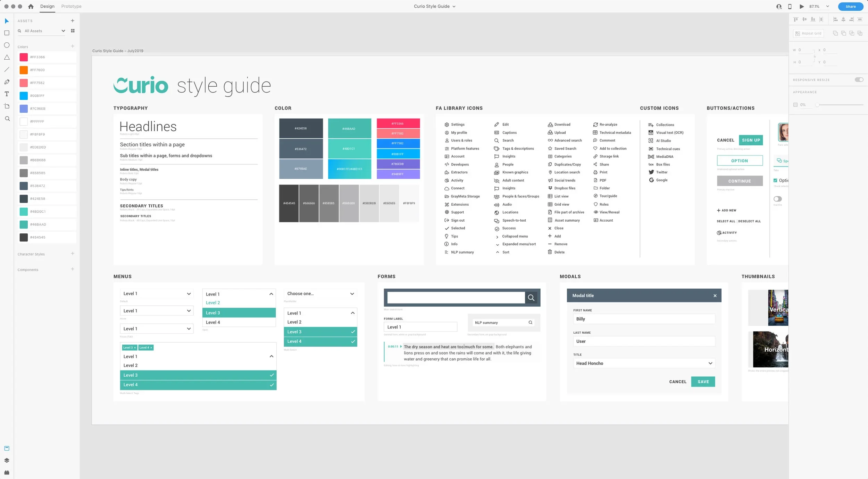Switch to the Design tab

coord(47,6)
